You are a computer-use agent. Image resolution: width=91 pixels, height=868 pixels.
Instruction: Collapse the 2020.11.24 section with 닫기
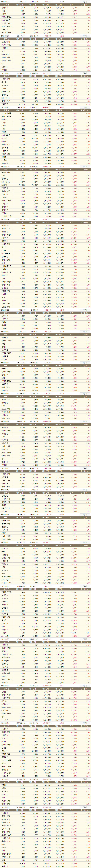pos(85,166)
